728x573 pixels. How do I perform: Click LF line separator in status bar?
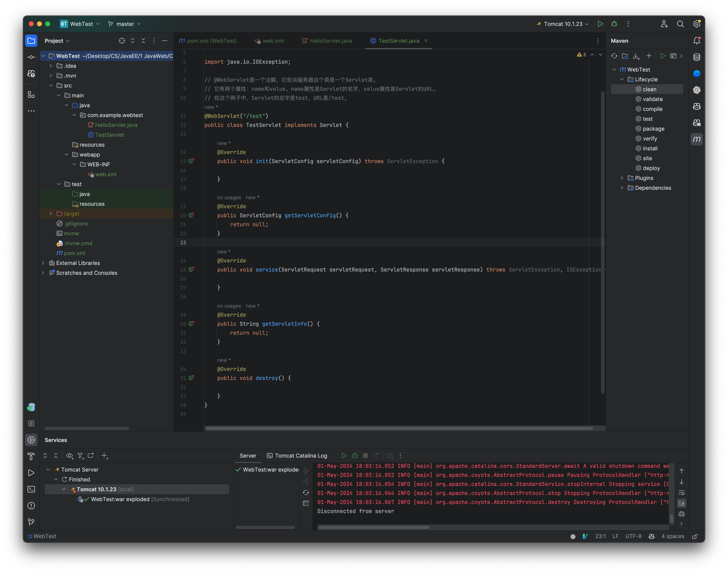615,536
